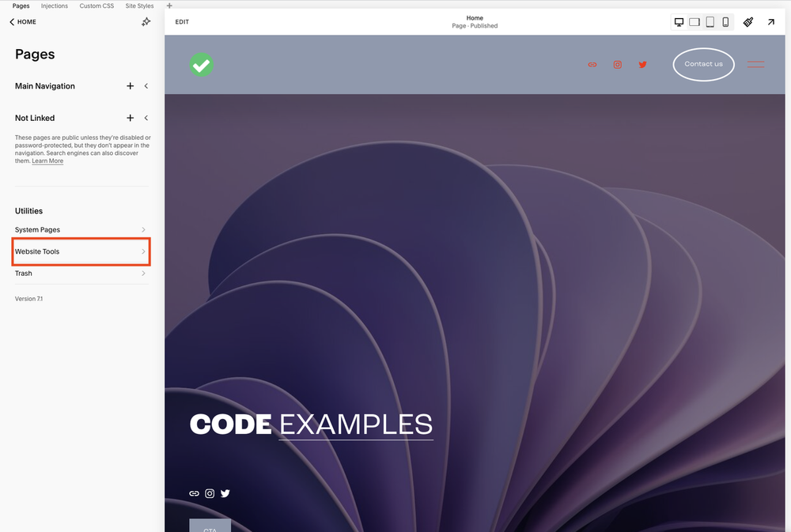Select the tablet portrait preview toggle
Screen dimensions: 791x532
pyautogui.click(x=710, y=21)
